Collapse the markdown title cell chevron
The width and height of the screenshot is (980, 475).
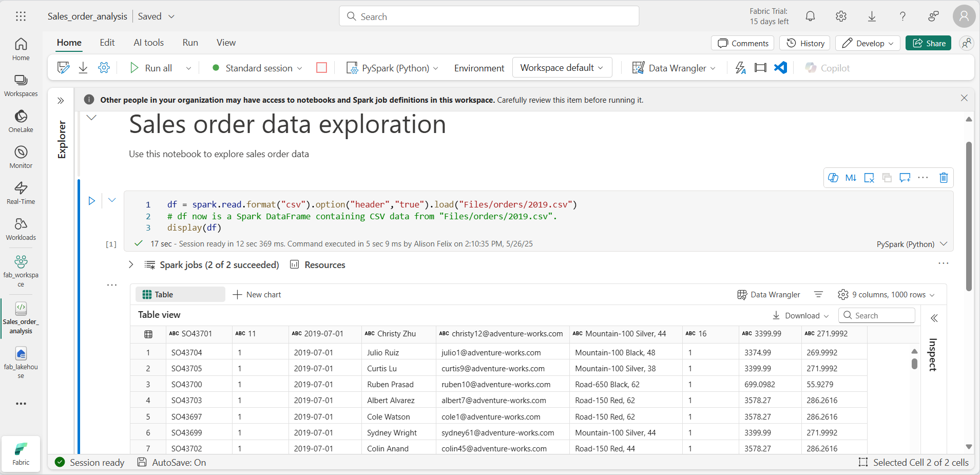[x=91, y=118]
